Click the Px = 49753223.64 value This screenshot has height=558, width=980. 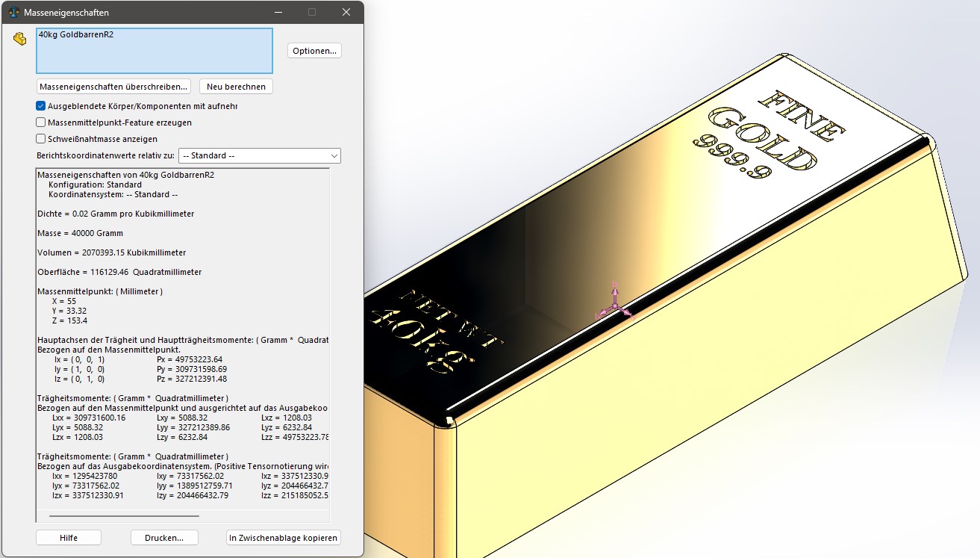(191, 359)
